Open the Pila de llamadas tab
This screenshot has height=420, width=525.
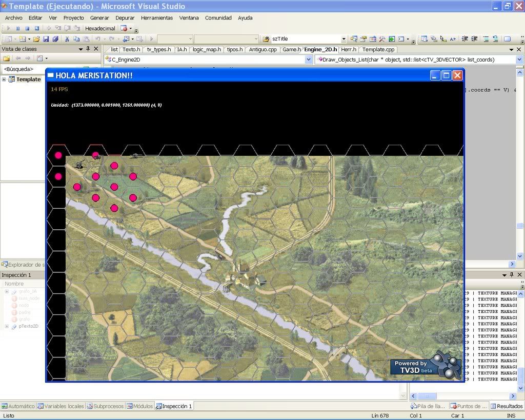pyautogui.click(x=428, y=406)
